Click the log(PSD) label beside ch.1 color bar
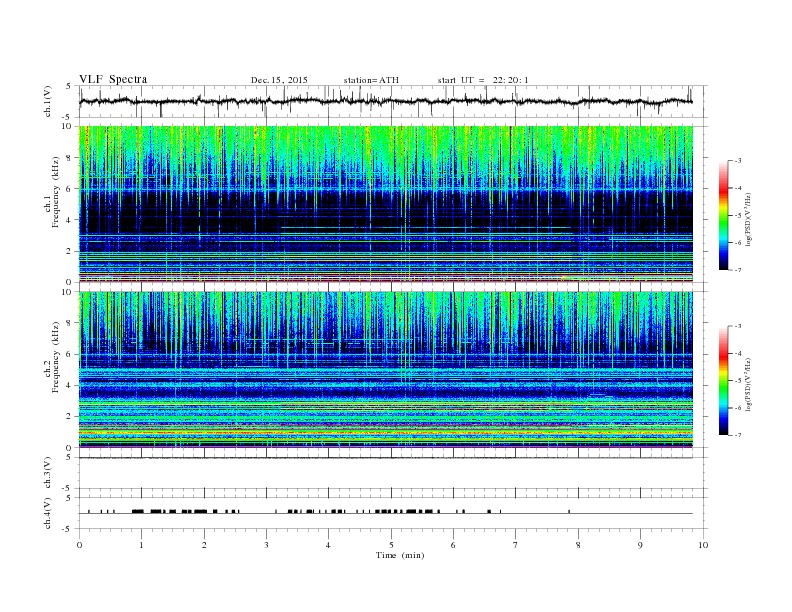Screen dimensions: 792x612 748,220
